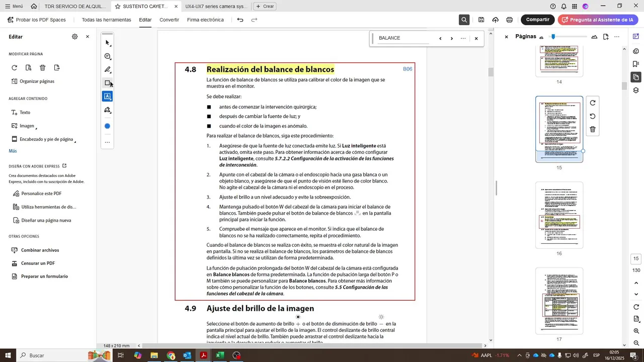Show more quick tools ellipsis
The height and width of the screenshot is (362, 644).
click(x=107, y=142)
